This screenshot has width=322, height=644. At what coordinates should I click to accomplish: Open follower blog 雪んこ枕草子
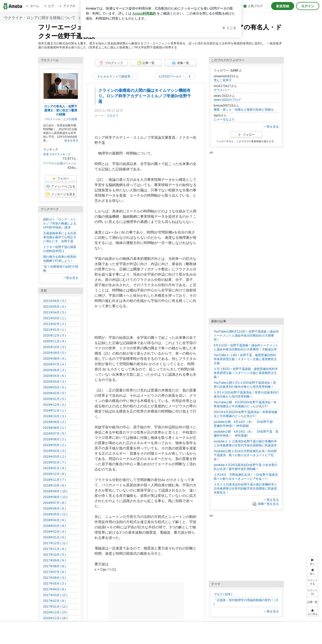coord(223,80)
